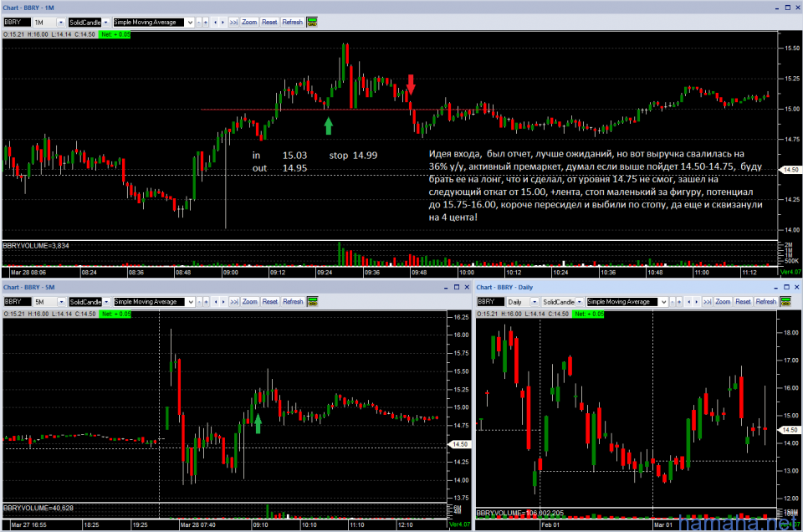Click right arrow in 5M chart toolbar
Screen dimensions: 803x532
tap(223, 302)
